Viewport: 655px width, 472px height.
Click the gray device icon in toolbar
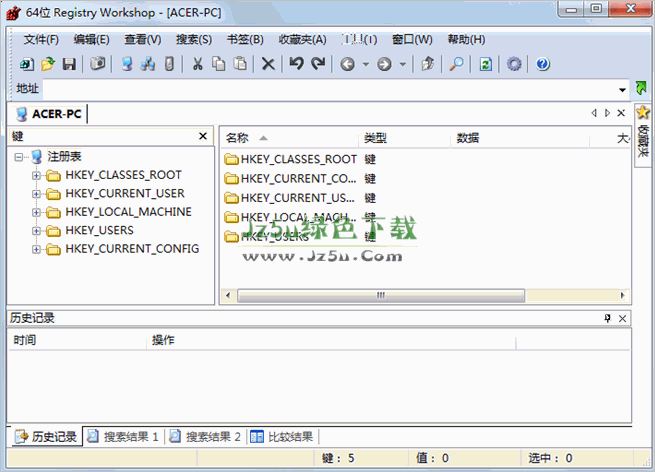(169, 64)
